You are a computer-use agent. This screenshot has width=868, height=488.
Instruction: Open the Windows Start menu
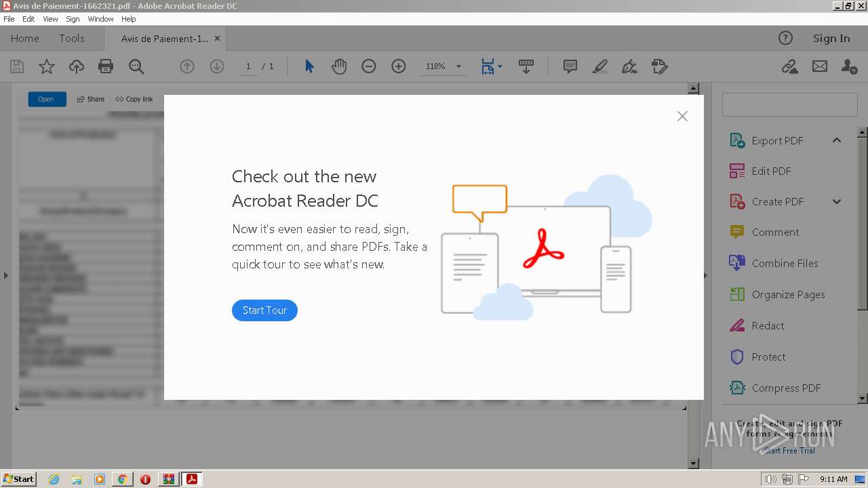pyautogui.click(x=18, y=479)
